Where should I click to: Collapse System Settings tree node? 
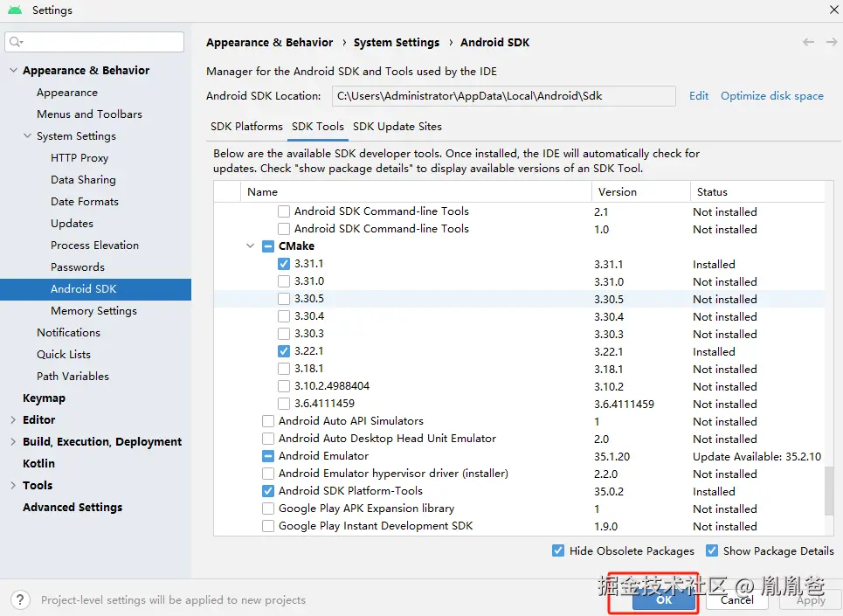[x=27, y=136]
